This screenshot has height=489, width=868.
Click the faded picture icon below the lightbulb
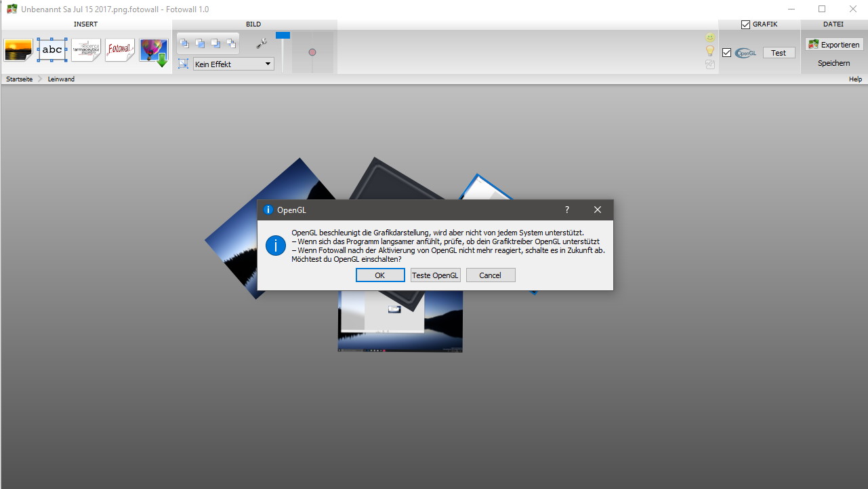pos(710,64)
